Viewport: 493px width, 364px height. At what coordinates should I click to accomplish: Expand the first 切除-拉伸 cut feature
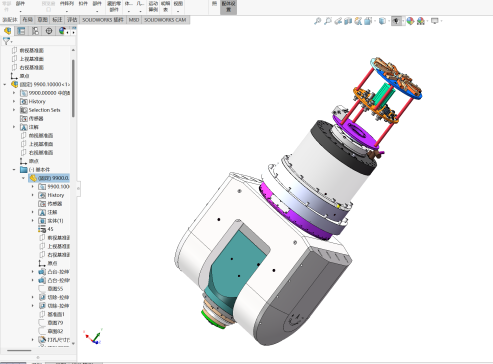click(33, 297)
